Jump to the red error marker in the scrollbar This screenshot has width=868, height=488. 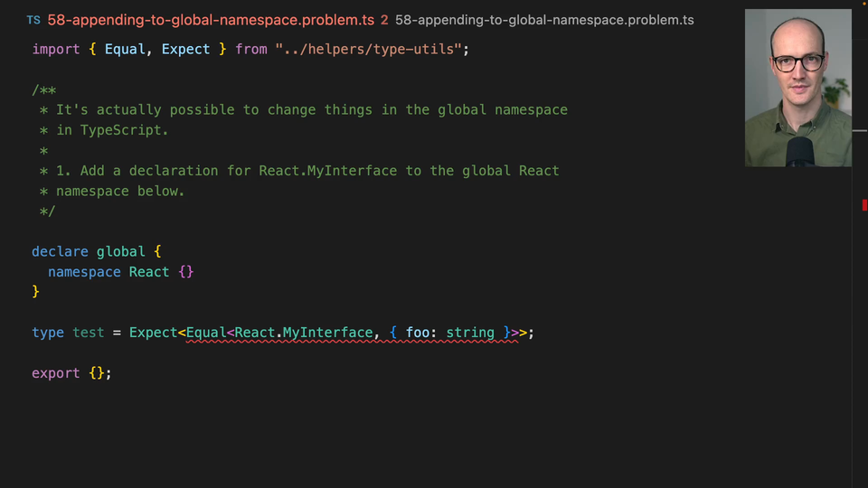coord(864,206)
